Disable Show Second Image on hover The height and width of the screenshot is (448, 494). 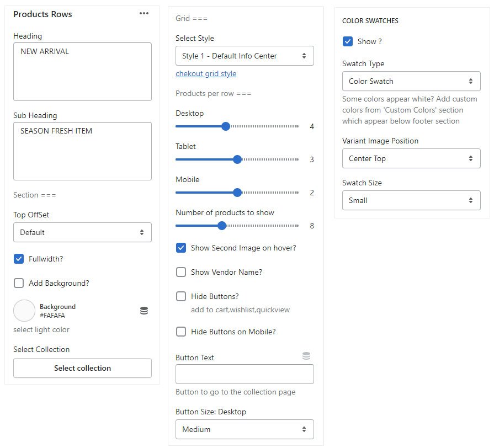[x=181, y=248]
